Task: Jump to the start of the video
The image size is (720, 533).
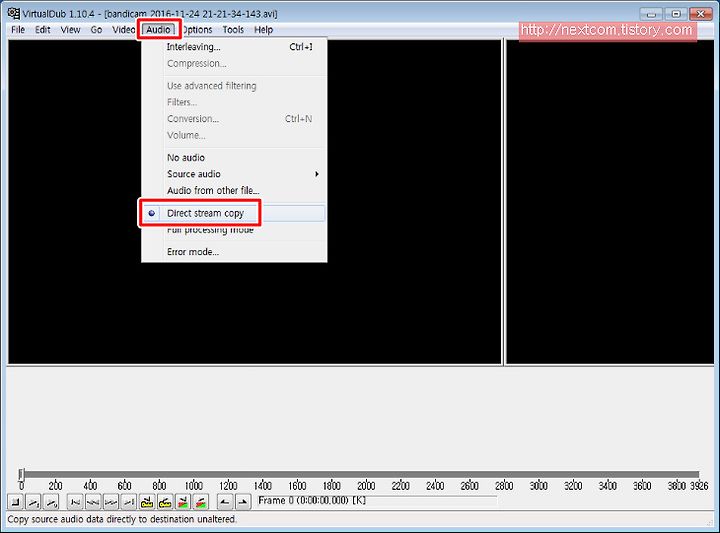Action: (x=75, y=502)
